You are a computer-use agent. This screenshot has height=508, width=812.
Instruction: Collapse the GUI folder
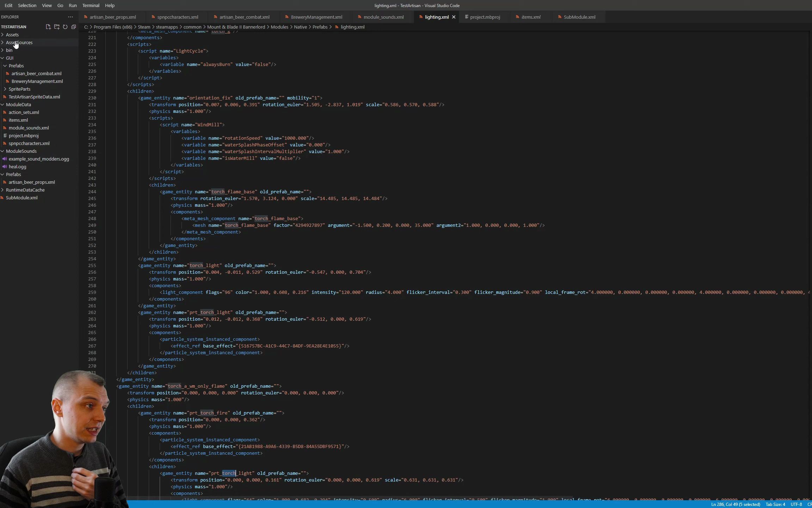pos(10,58)
